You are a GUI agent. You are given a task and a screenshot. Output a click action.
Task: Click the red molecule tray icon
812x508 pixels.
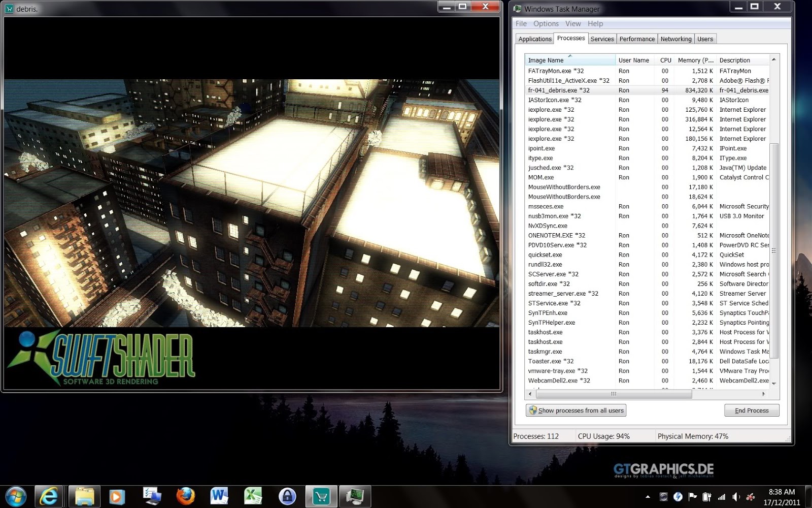point(750,497)
